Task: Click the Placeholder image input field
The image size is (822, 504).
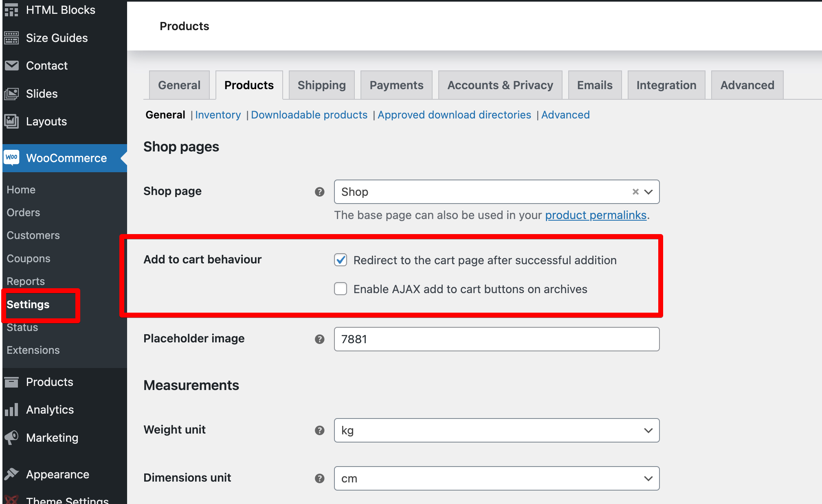Action: pos(497,339)
